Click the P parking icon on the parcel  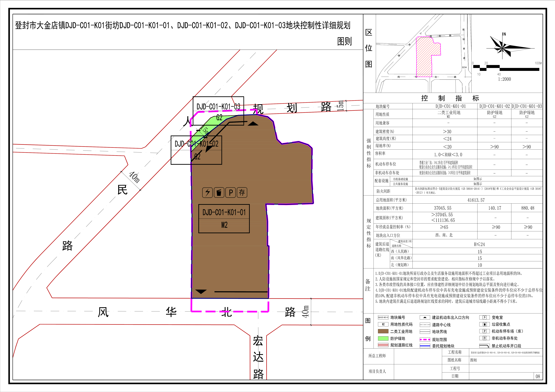pyautogui.click(x=231, y=193)
